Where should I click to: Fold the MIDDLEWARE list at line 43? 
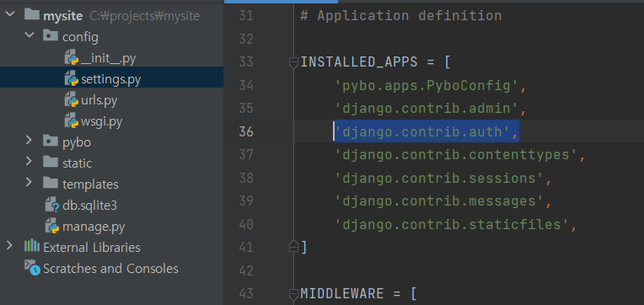tap(293, 294)
